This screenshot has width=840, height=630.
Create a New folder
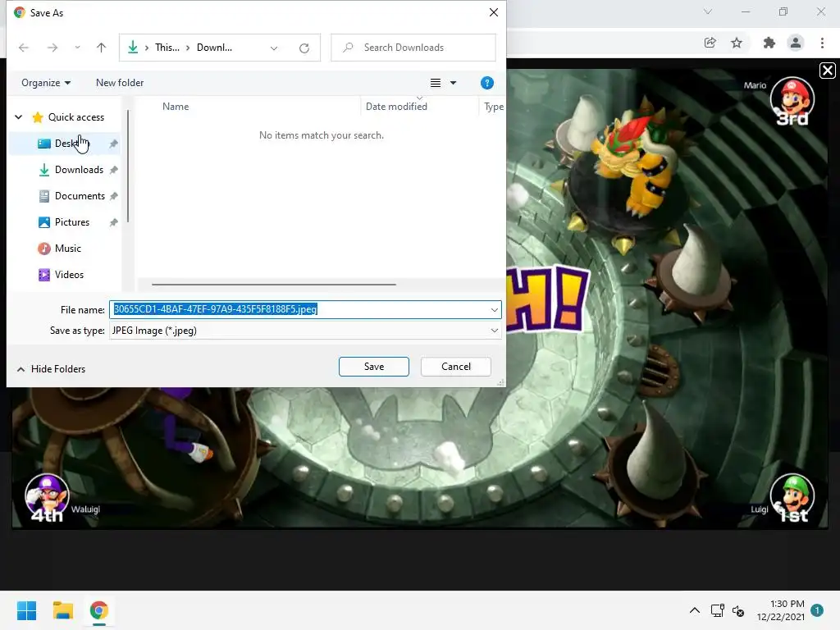coord(120,83)
